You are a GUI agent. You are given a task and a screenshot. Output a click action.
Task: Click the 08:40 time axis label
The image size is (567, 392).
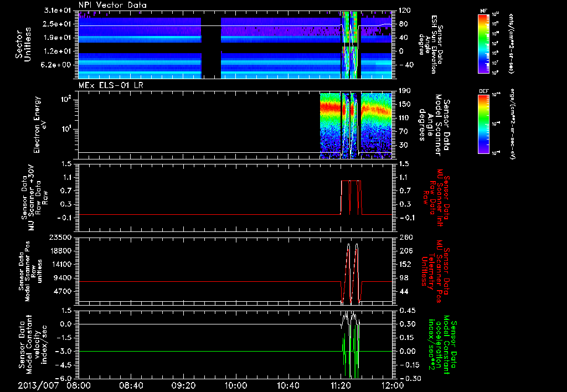(131, 385)
